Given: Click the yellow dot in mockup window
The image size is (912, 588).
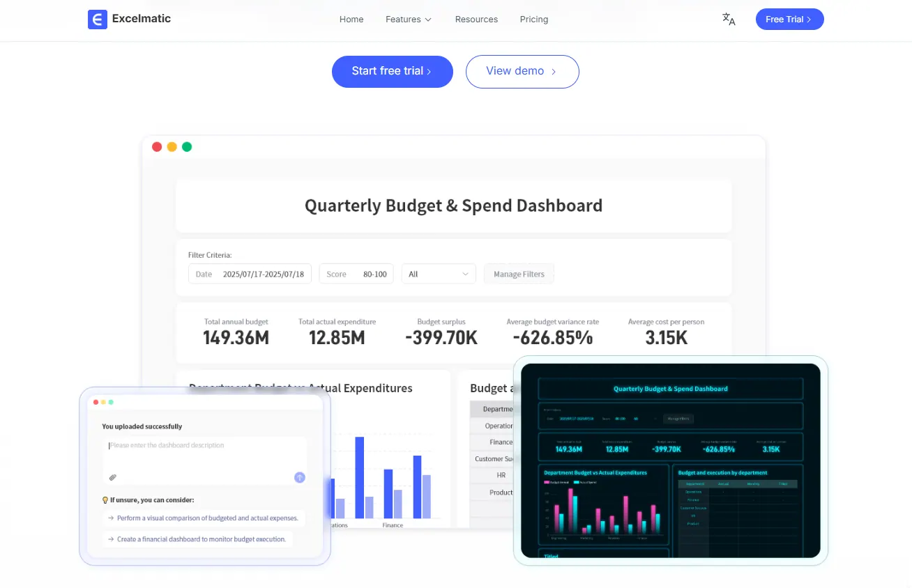Looking at the screenshot, I should tap(172, 147).
